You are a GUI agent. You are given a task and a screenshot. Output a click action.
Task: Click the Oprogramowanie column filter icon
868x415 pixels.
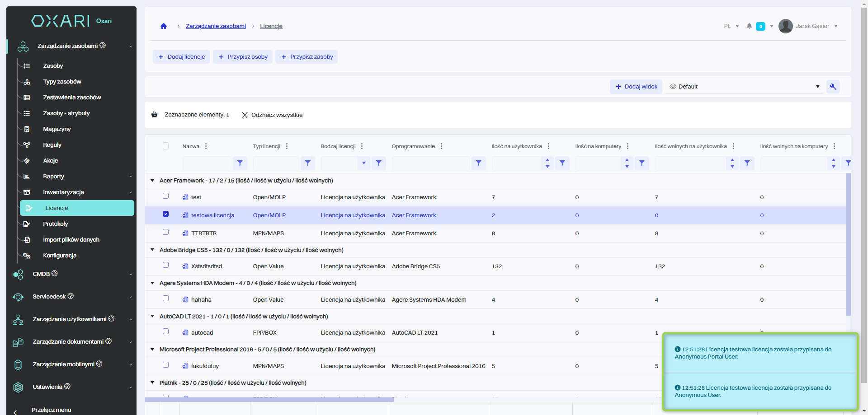click(x=478, y=163)
